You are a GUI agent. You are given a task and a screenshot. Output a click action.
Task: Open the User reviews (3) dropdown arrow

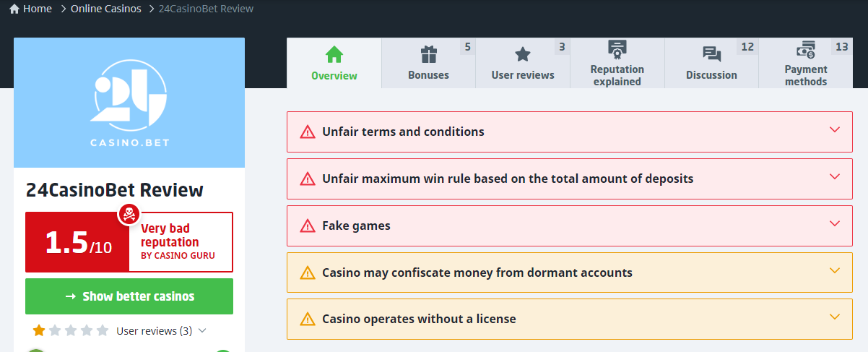pyautogui.click(x=202, y=331)
